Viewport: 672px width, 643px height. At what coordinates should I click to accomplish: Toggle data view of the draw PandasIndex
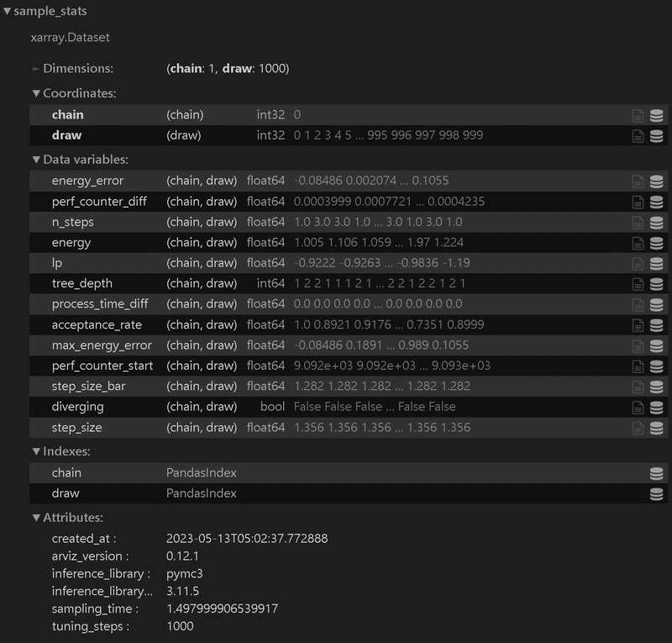tap(656, 493)
